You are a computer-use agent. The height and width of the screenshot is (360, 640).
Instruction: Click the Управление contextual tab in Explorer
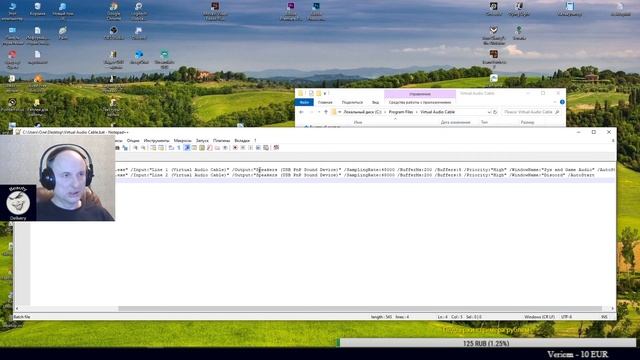click(x=420, y=94)
